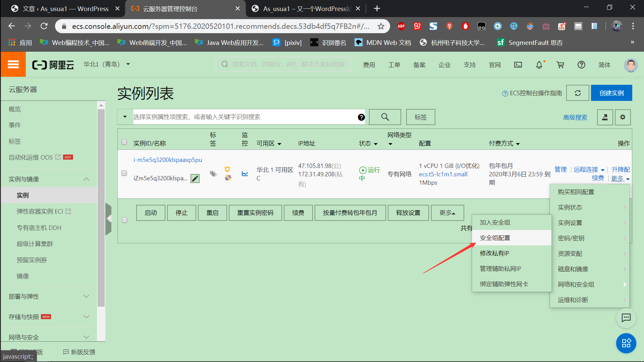The image size is (644, 362).
Task: Click the monitoring chart icon for instance
Action: (245, 174)
